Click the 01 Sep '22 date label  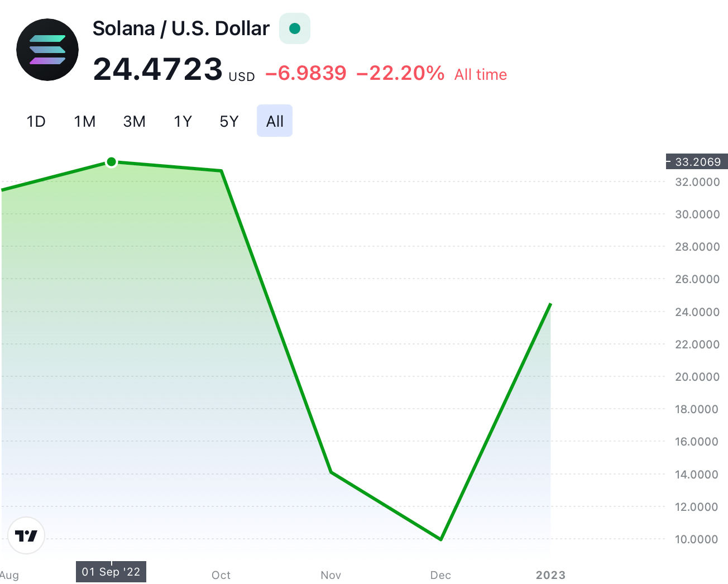click(111, 572)
